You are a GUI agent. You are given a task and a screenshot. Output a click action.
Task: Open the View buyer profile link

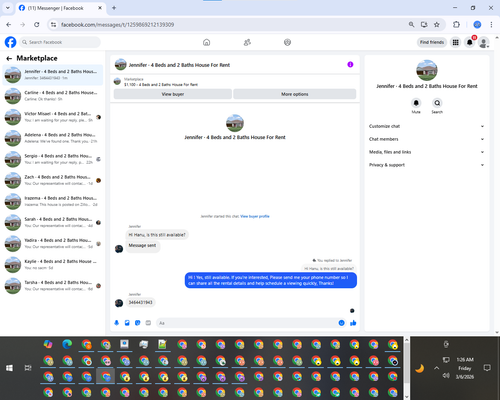(x=255, y=216)
